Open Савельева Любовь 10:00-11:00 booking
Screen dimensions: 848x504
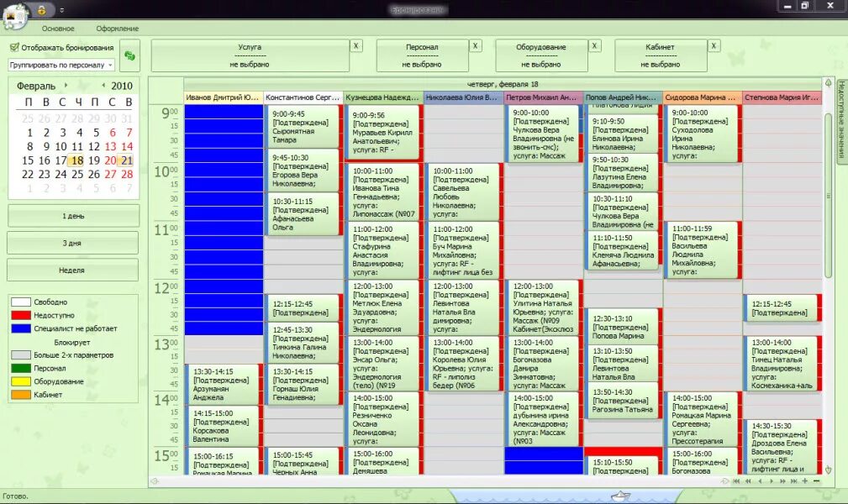click(464, 192)
